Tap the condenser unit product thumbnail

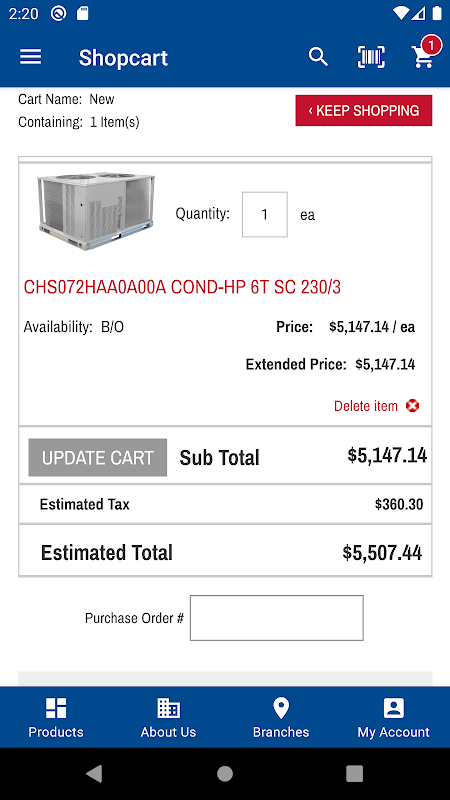tap(96, 211)
